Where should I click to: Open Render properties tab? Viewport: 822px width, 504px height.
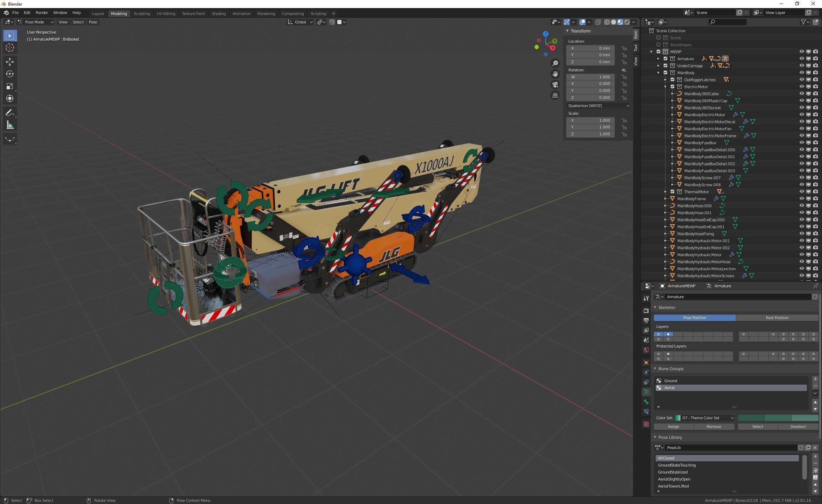(646, 310)
